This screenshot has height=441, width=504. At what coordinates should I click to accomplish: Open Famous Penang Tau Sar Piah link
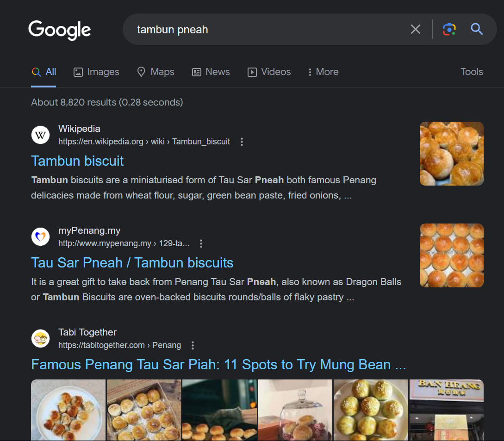218,365
